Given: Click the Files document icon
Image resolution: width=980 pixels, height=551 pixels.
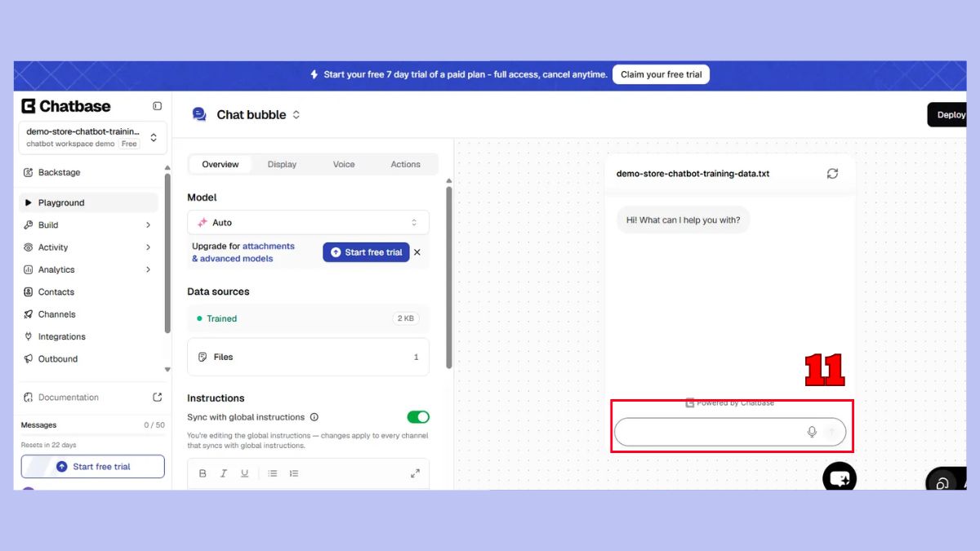Looking at the screenshot, I should [x=203, y=357].
